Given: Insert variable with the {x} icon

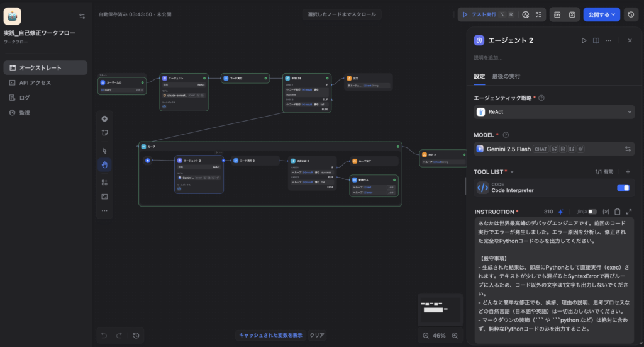Looking at the screenshot, I should 606,212.
